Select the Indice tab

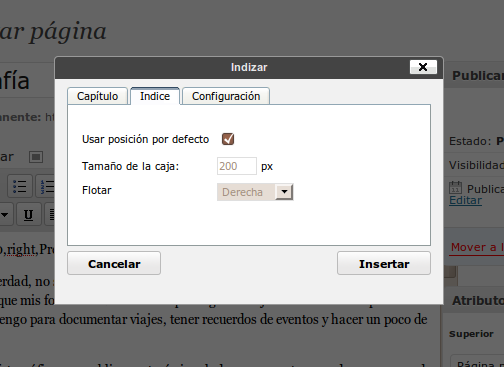[x=155, y=96]
